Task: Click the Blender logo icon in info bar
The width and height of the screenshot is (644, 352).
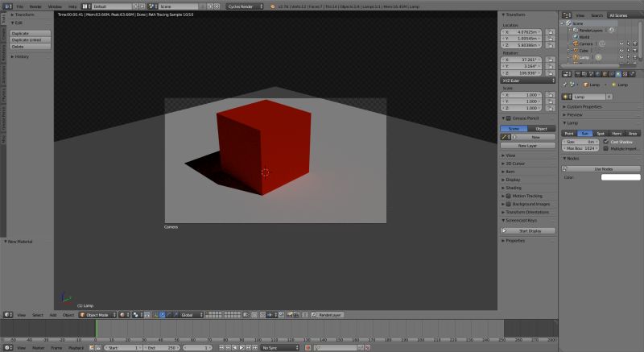Action: point(272,6)
